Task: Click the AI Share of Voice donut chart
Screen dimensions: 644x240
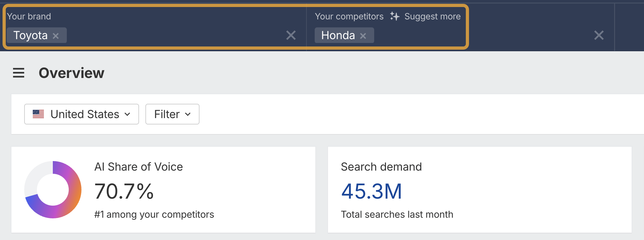Action: tap(53, 190)
